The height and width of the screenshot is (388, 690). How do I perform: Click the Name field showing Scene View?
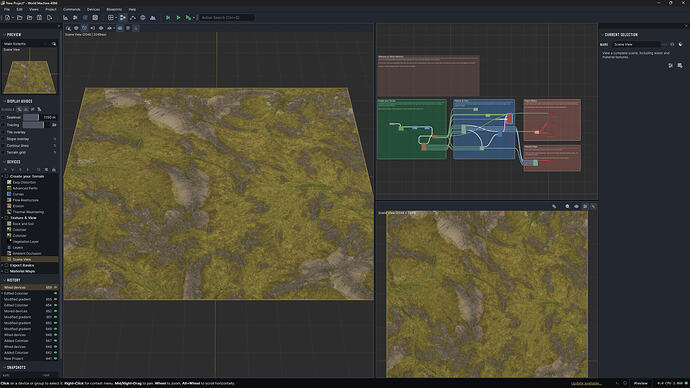coord(636,44)
